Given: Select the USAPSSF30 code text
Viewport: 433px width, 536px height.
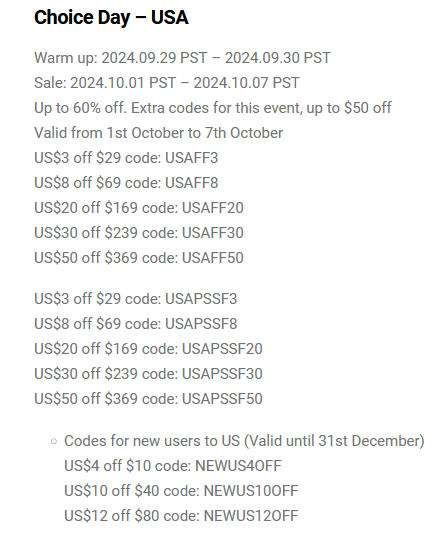Looking at the screenshot, I should 222,374.
